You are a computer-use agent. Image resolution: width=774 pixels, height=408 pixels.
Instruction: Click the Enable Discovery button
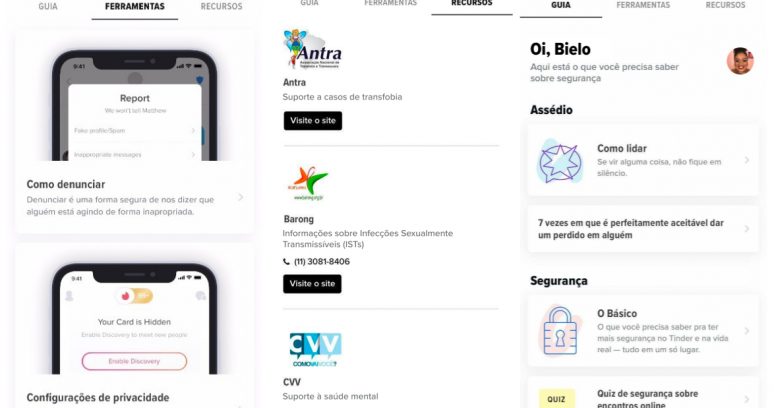(134, 361)
